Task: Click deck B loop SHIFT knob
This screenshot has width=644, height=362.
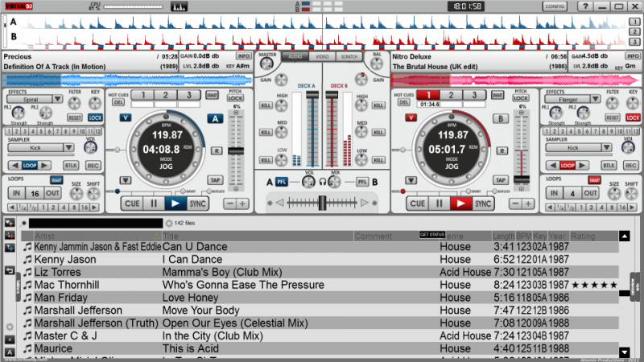Action: pos(631,194)
